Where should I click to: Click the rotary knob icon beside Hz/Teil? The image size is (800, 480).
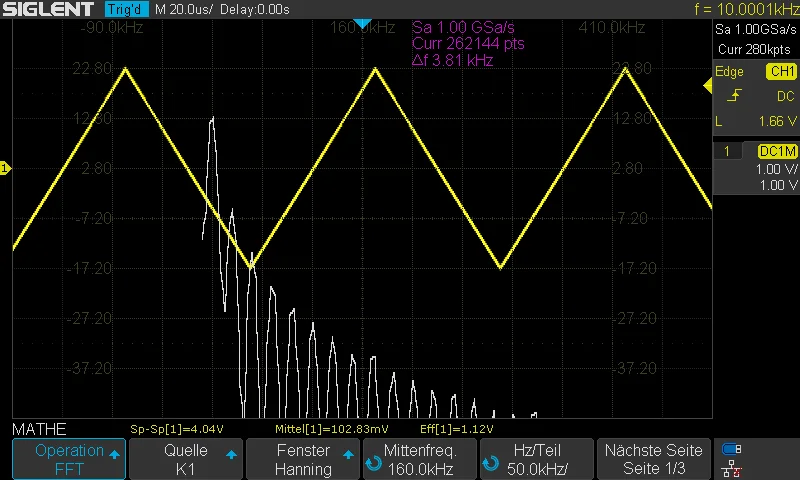click(x=491, y=463)
